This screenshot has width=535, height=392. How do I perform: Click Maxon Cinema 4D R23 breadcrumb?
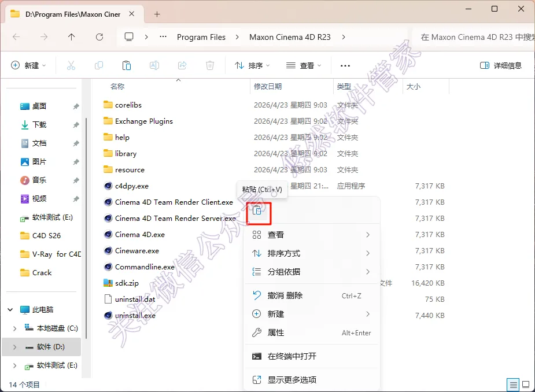[x=290, y=37]
